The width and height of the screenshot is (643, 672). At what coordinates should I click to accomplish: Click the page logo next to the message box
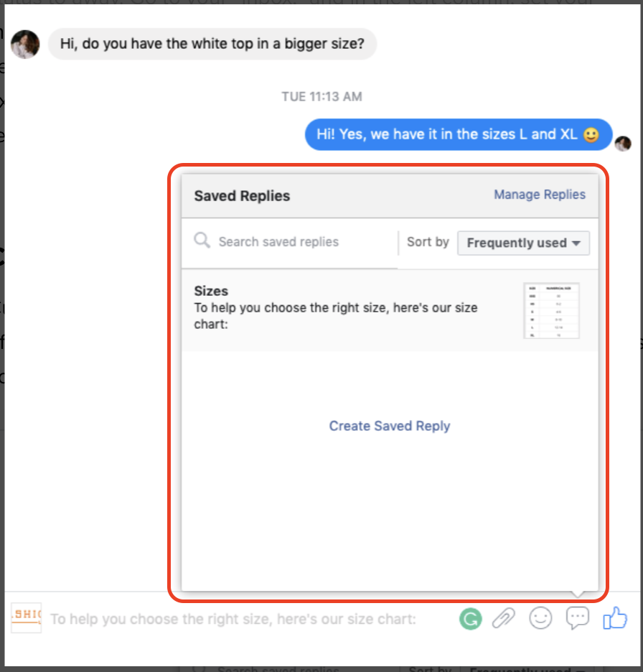point(26,618)
